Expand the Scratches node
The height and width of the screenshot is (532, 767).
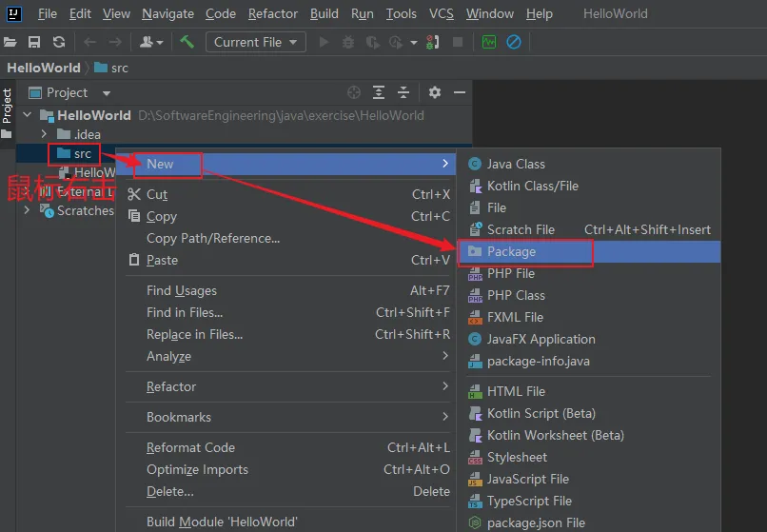pos(27,210)
